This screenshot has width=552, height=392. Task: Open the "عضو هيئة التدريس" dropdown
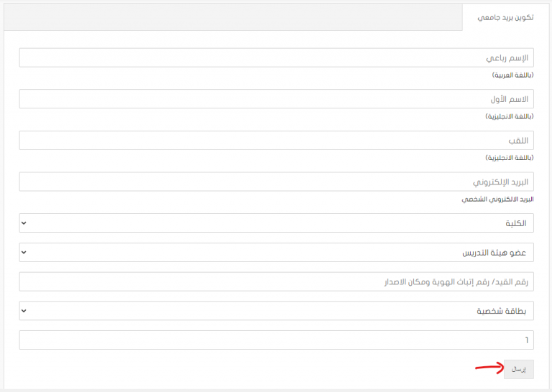pyautogui.click(x=276, y=252)
